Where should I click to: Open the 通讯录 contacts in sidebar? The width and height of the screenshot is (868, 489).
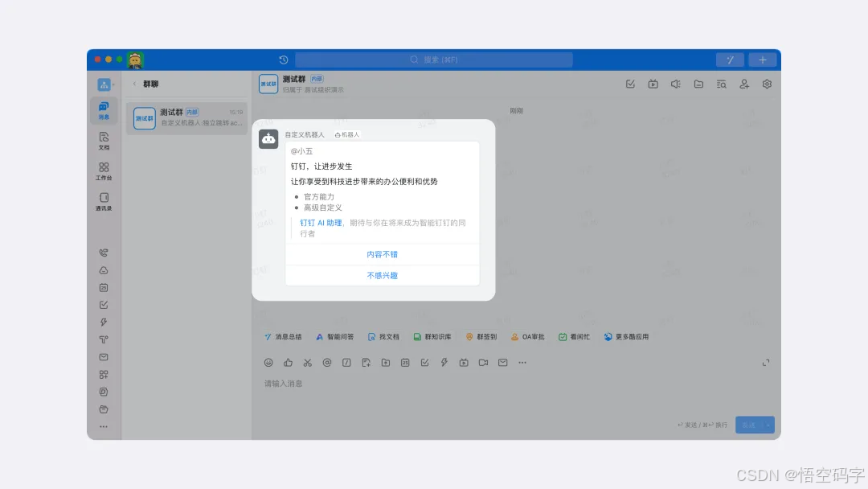click(x=104, y=202)
